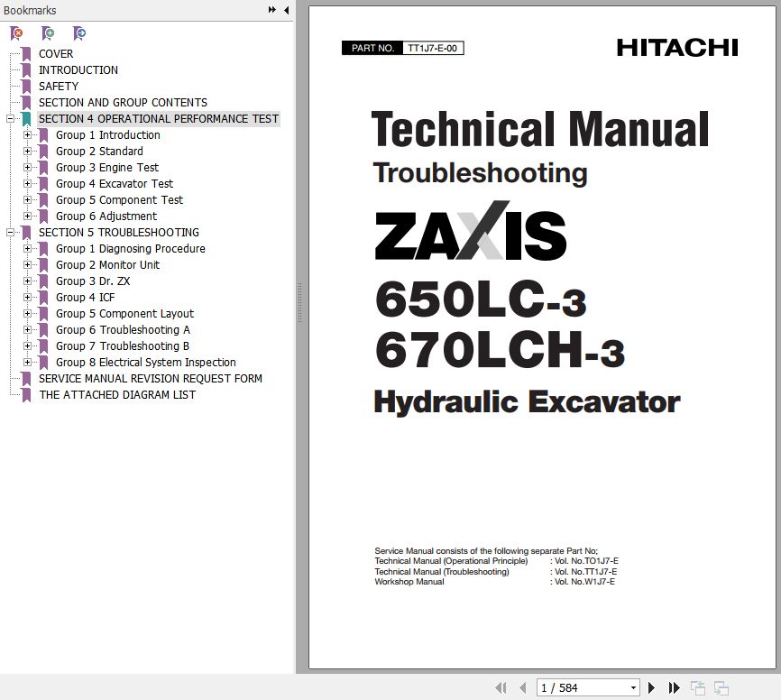Select the Group 3 Dr. ZX bookmark text

coord(93,281)
